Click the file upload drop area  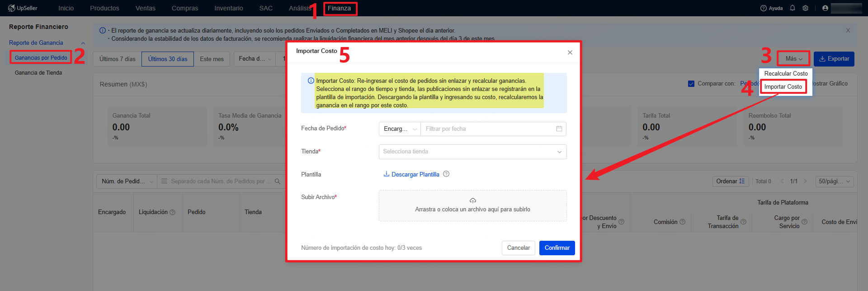coord(472,205)
